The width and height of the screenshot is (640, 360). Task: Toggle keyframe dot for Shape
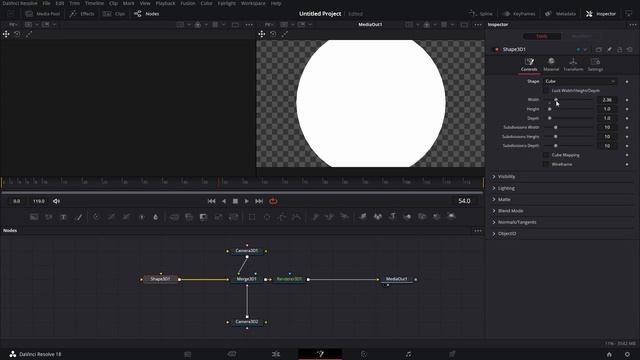coord(627,82)
